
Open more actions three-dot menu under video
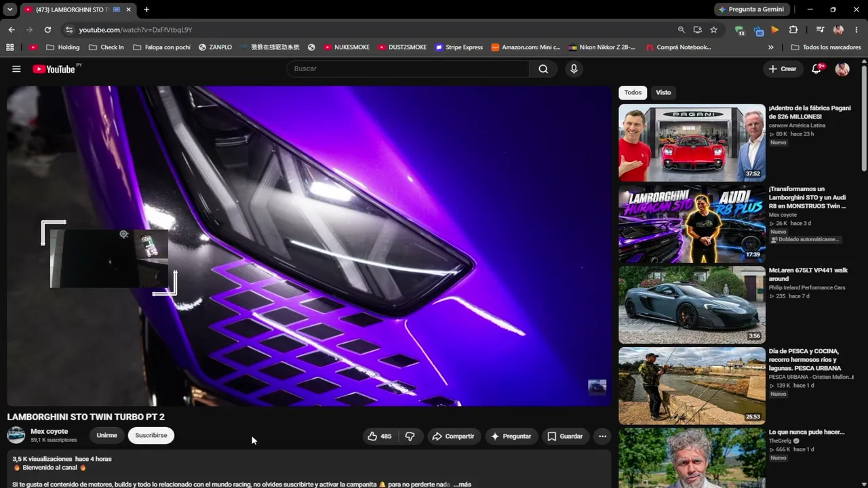[x=601, y=436]
